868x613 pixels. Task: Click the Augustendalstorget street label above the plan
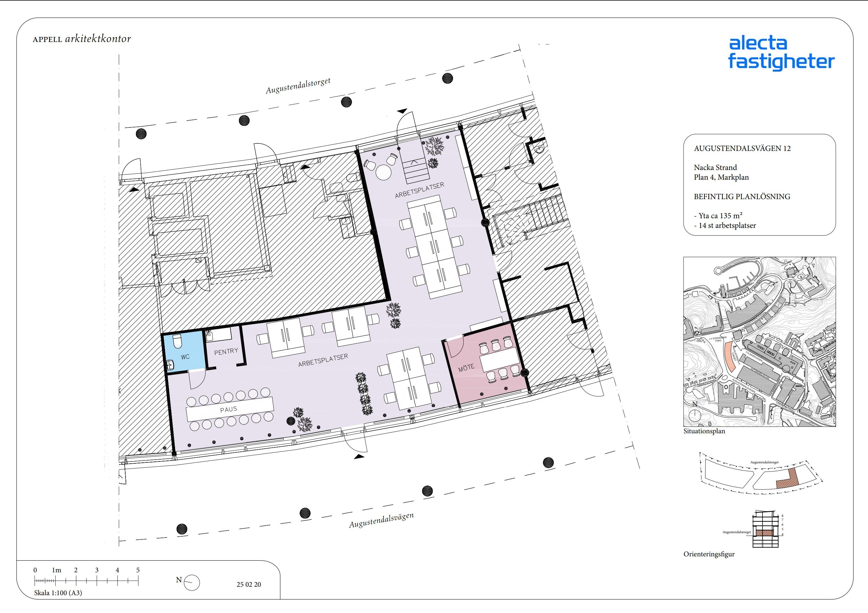(x=298, y=86)
